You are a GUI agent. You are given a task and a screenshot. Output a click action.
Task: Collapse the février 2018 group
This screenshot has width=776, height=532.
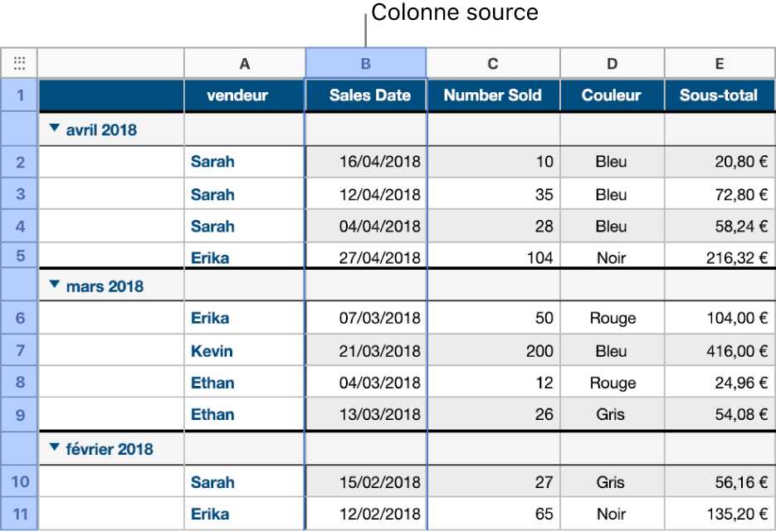tap(55, 449)
